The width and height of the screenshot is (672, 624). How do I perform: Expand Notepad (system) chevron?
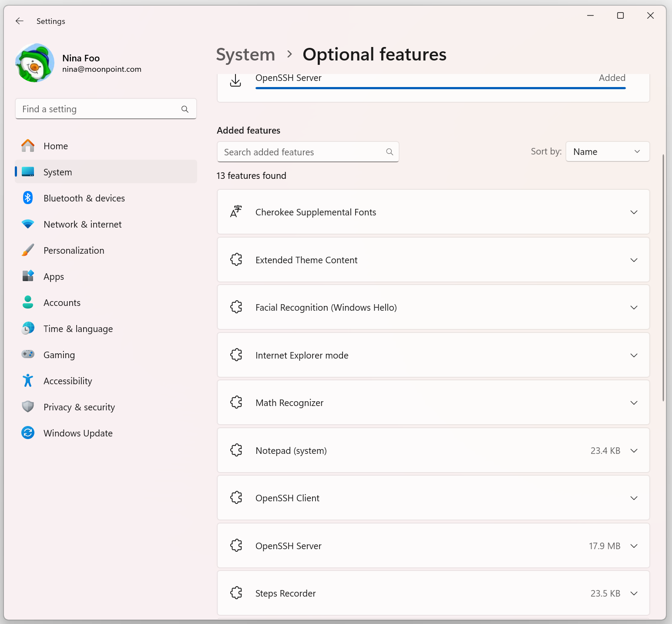634,450
